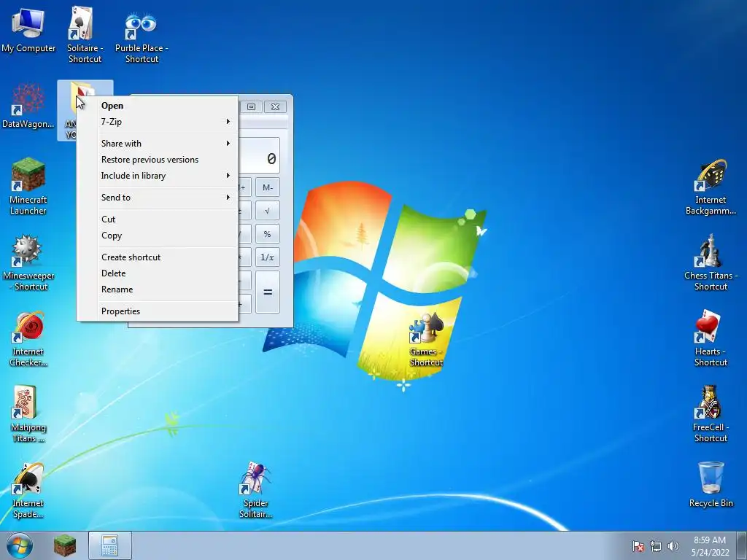
Task: Close the Calculator window
Action: (x=275, y=106)
